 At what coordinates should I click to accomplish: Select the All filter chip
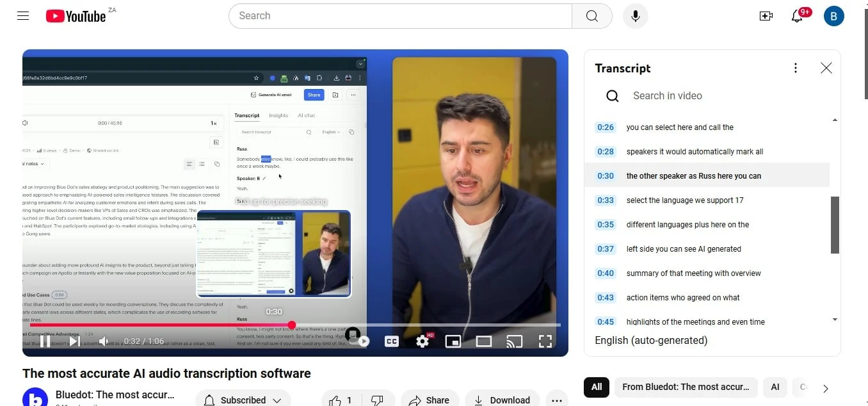click(x=597, y=387)
